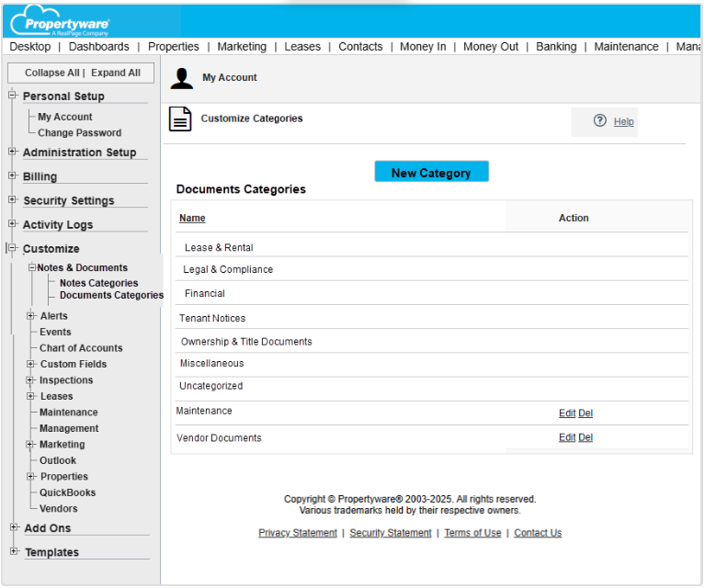The width and height of the screenshot is (705, 588).
Task: Select Management in the sidebar tree
Action: point(69,428)
